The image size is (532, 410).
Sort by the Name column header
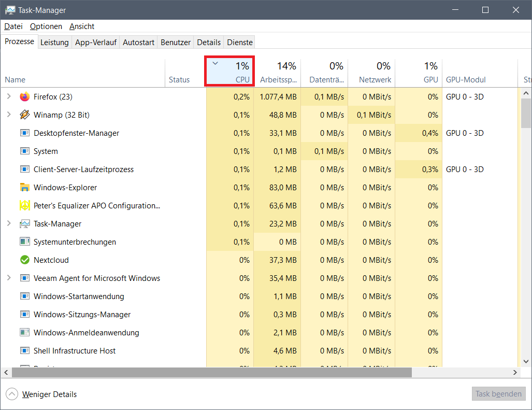pyautogui.click(x=83, y=72)
